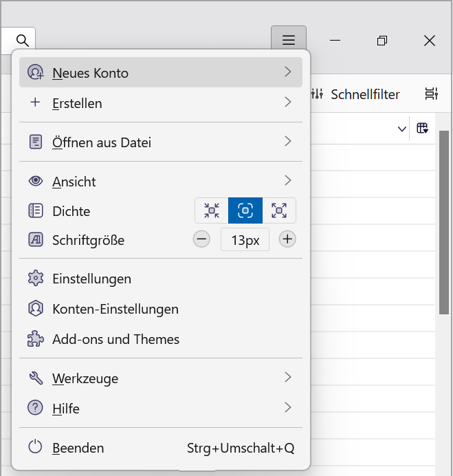Viewport: 453px width, 476px height.
Task: Quit the application via Beenden
Action: pyautogui.click(x=78, y=448)
